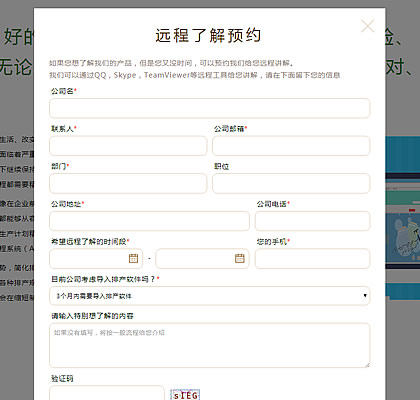Click the 验证码 input field

pyautogui.click(x=107, y=393)
